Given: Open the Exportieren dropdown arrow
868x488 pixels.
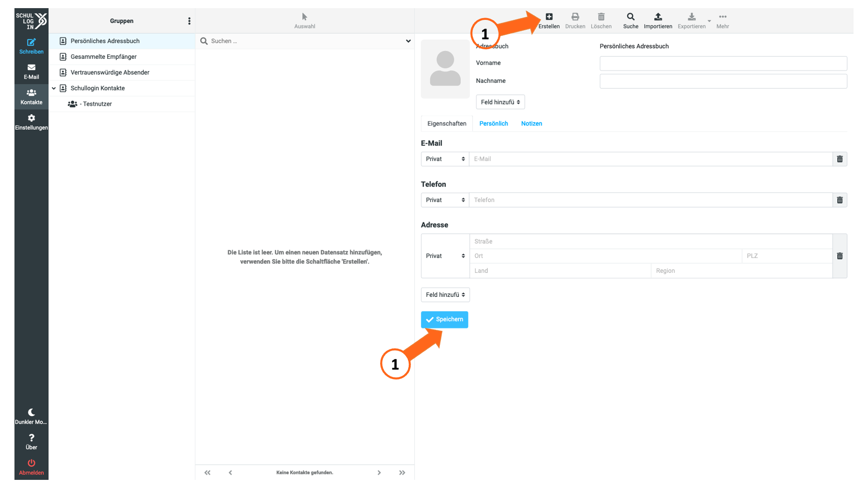Looking at the screenshot, I should (709, 21).
